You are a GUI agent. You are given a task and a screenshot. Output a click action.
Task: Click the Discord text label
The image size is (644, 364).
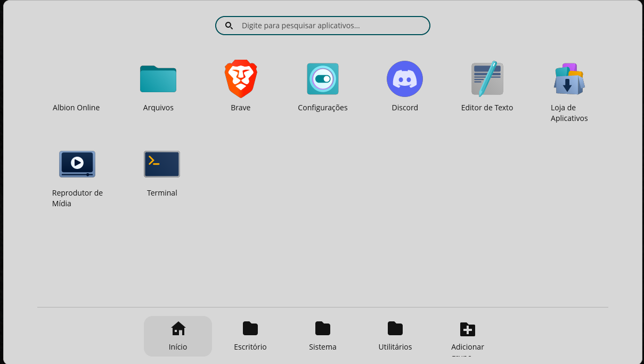[x=405, y=108]
